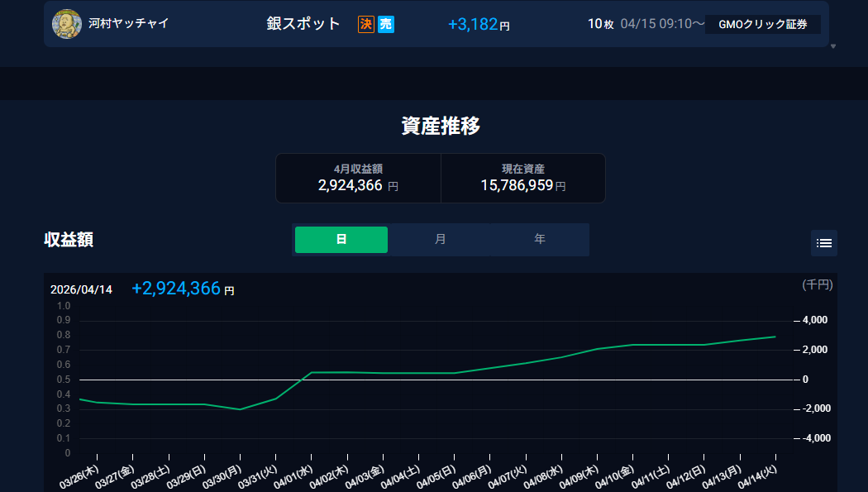
Task: Select the 現在資産 summary box
Action: (522, 178)
